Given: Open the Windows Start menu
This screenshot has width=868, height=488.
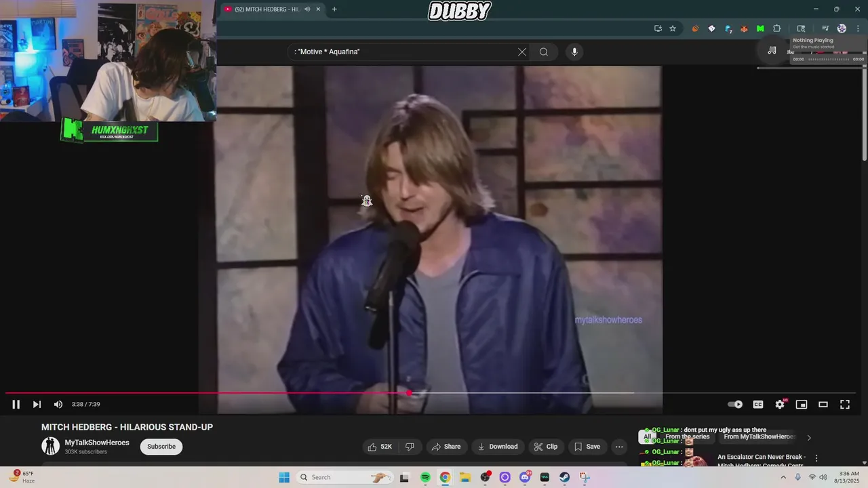Looking at the screenshot, I should [284, 477].
